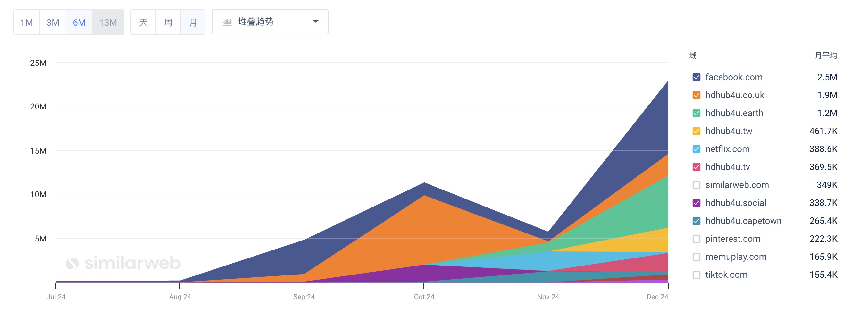The height and width of the screenshot is (313, 868).
Task: Click the netflix.com domain label
Action: coord(728,149)
